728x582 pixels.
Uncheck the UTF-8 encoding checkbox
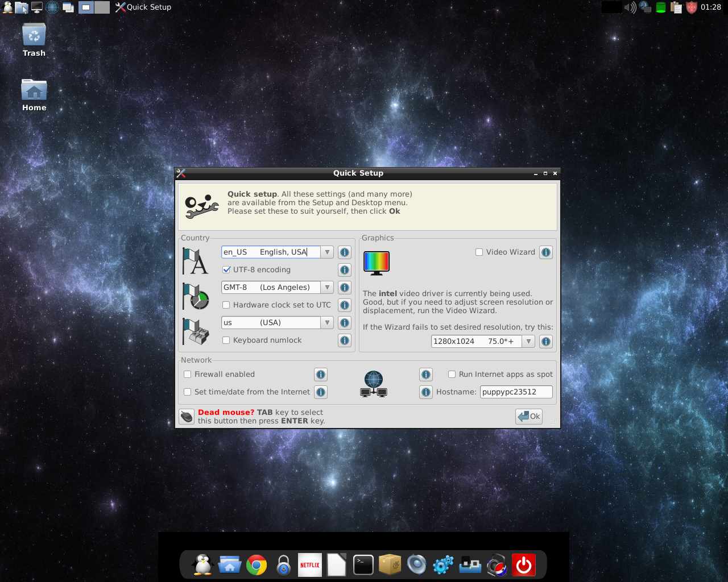226,270
